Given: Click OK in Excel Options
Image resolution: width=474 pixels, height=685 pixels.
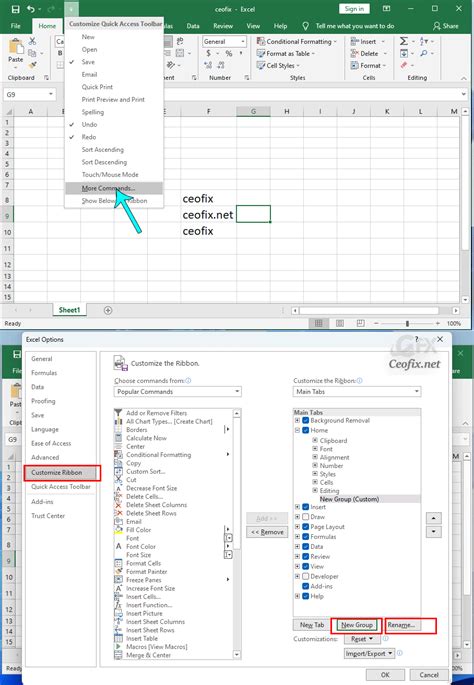Looking at the screenshot, I should [x=385, y=675].
